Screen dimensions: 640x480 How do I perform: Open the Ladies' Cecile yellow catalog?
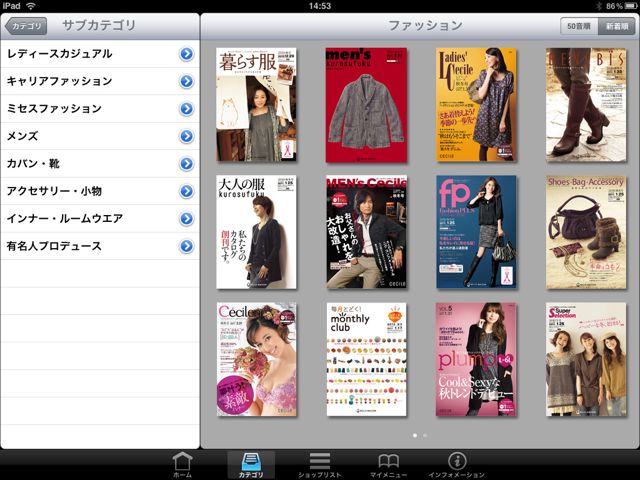pyautogui.click(x=476, y=104)
